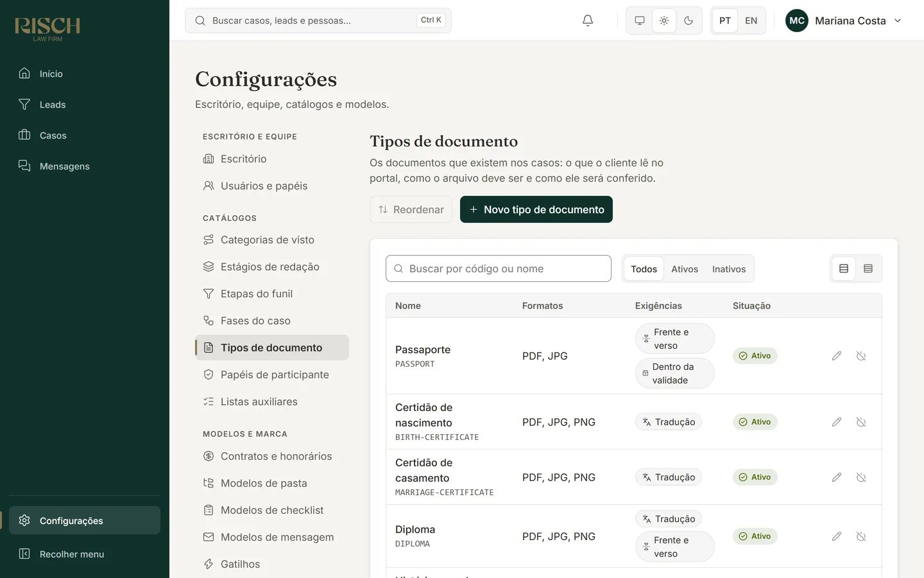Open Modelos de pasta
924x578 pixels.
pos(272,483)
